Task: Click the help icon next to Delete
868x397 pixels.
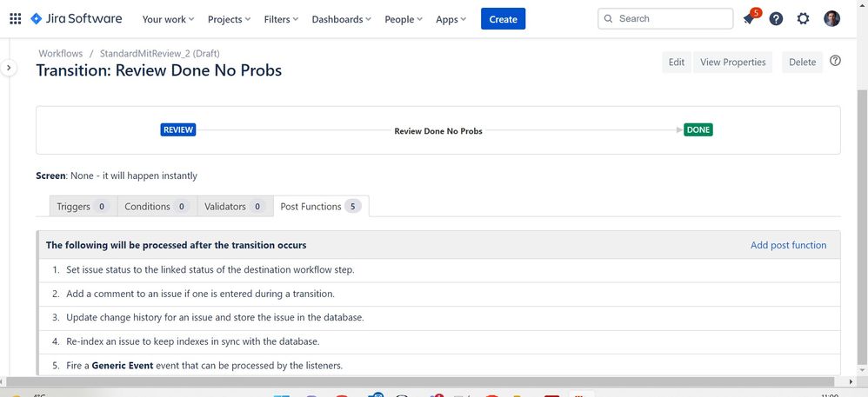Action: pyautogui.click(x=835, y=61)
